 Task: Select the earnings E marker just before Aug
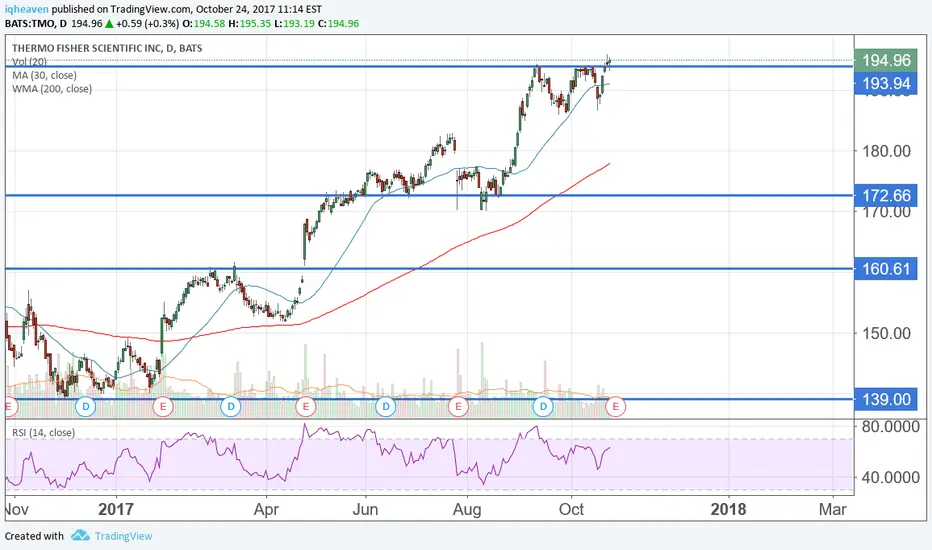[x=458, y=407]
